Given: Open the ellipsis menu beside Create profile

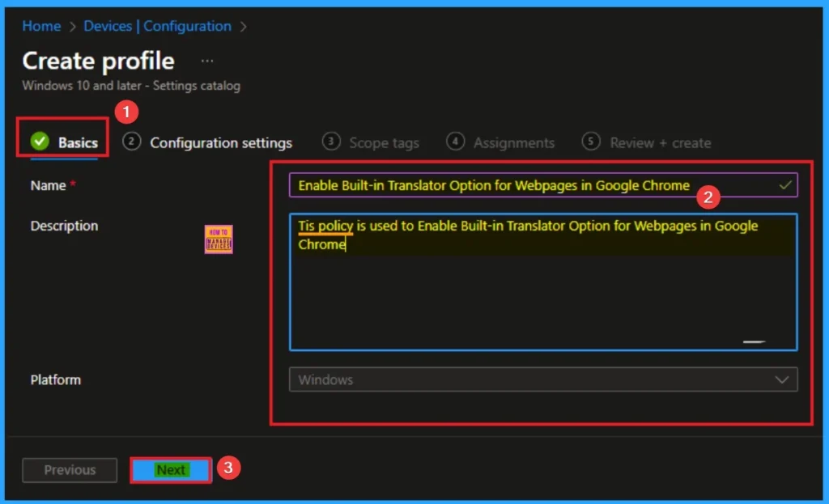Looking at the screenshot, I should click(207, 61).
